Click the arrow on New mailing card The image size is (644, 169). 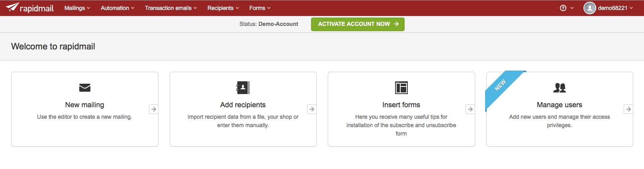click(x=154, y=109)
